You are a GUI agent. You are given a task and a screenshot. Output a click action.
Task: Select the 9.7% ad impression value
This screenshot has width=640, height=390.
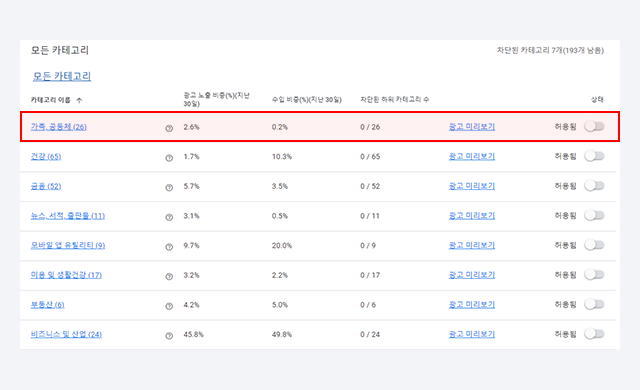pyautogui.click(x=191, y=246)
